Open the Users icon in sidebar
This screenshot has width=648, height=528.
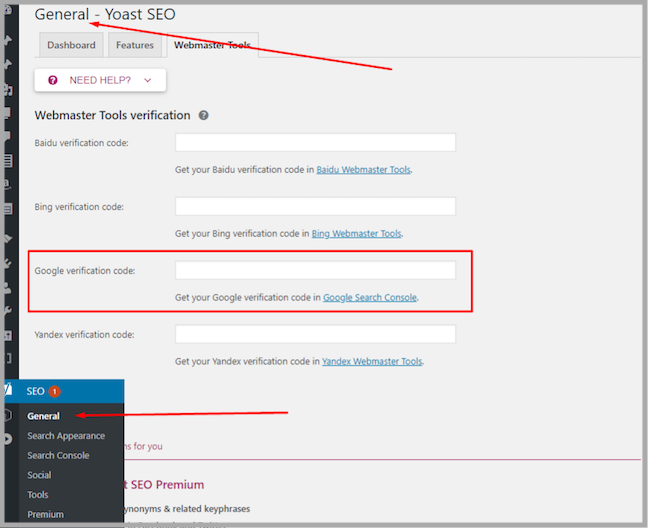(8, 288)
